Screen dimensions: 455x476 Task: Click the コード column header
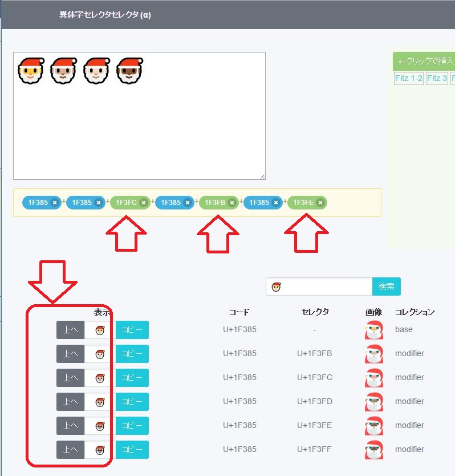coord(239,312)
